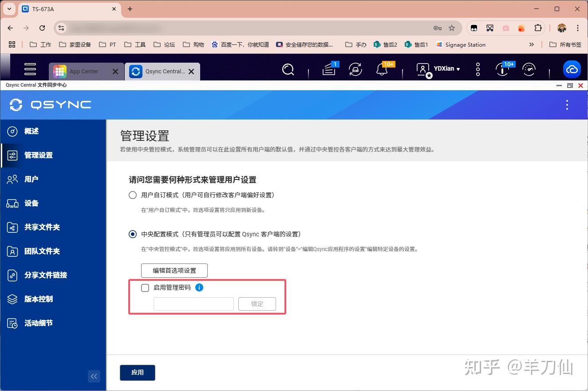The height and width of the screenshot is (391, 588).
Task: Enable the 启用管理密码 checkbox
Action: [x=145, y=287]
